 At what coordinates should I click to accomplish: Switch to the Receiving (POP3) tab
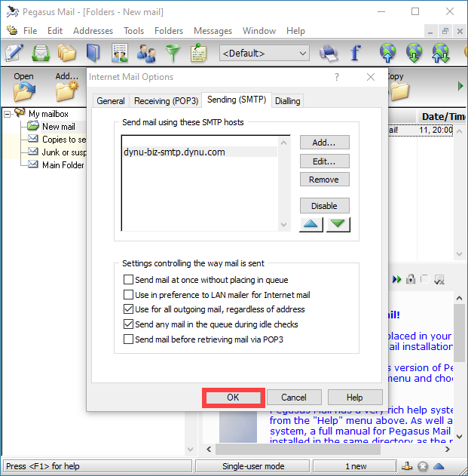click(166, 101)
